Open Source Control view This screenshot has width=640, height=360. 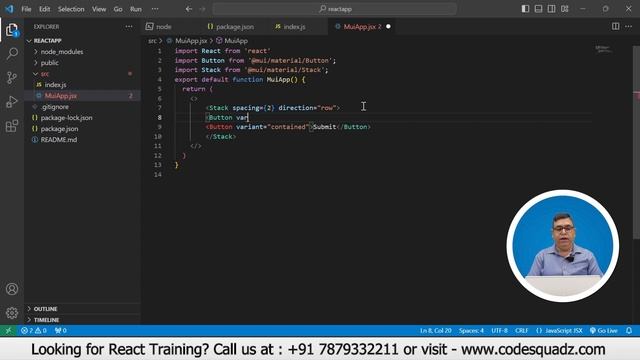[x=12, y=78]
